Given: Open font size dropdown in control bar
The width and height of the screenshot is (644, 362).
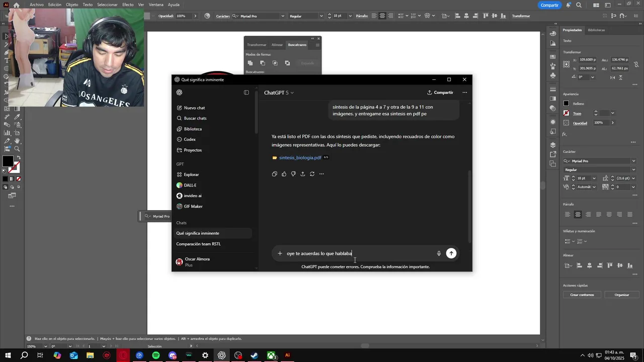Looking at the screenshot, I should pyautogui.click(x=351, y=16).
